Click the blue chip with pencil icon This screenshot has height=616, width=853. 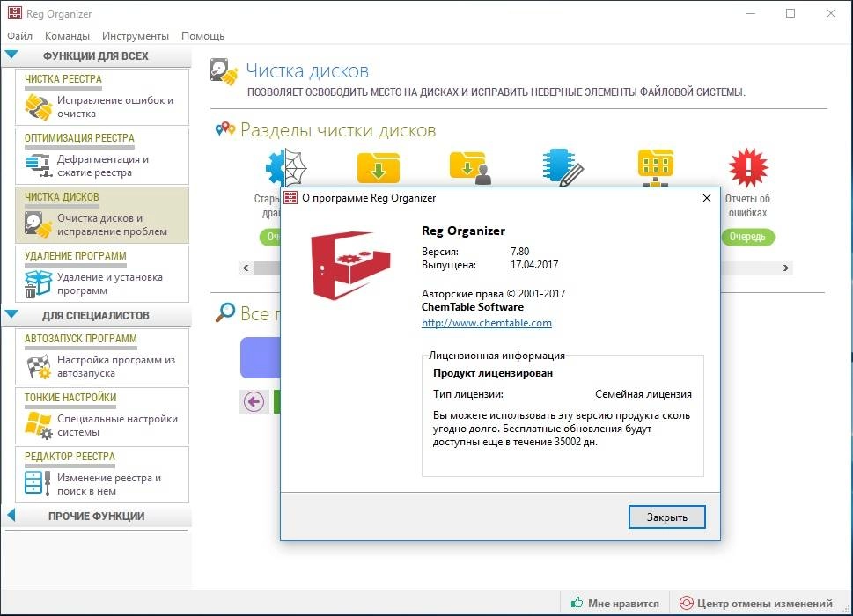tap(563, 167)
